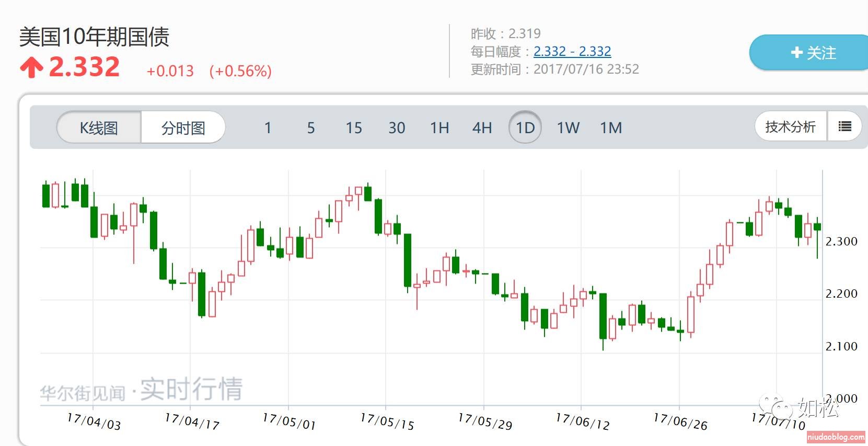Image resolution: width=868 pixels, height=446 pixels.
Task: Select the 1D daily interval
Action: 525,127
